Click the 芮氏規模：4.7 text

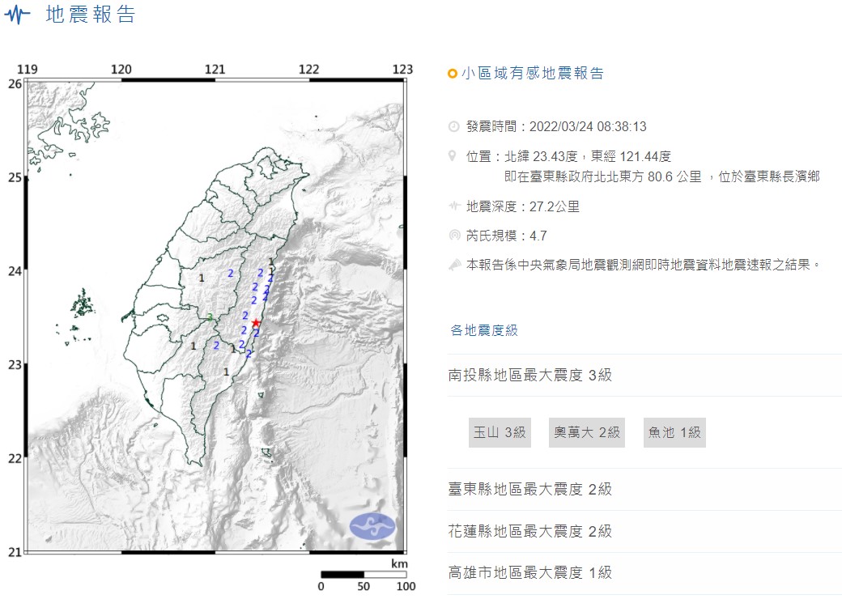coord(506,236)
